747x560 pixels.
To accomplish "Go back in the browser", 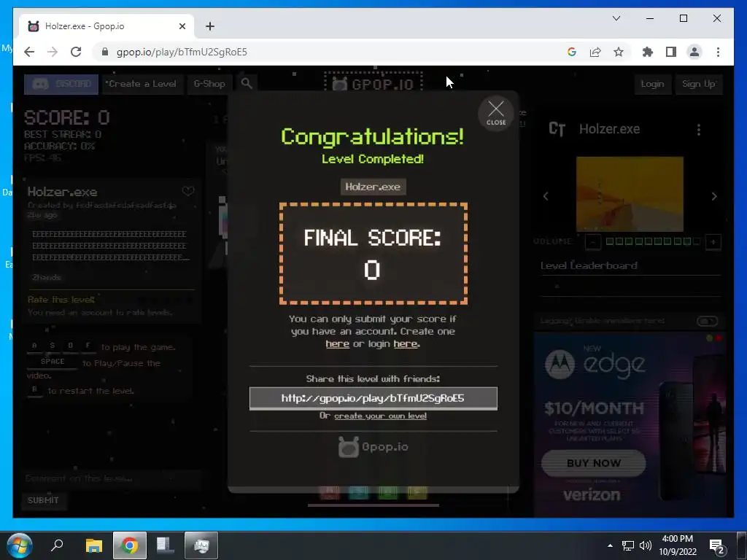I will 29,52.
